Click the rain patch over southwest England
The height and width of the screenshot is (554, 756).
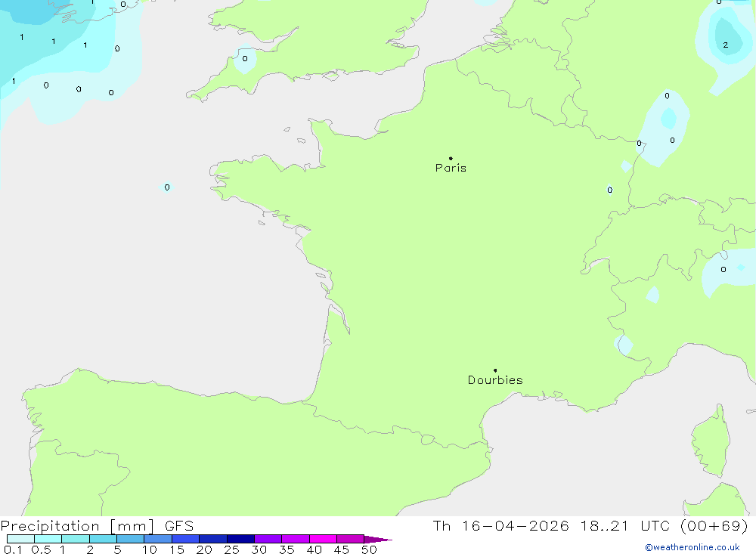click(x=244, y=60)
